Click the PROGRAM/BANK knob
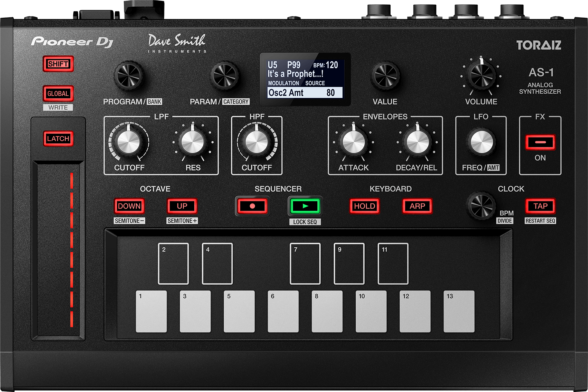Screen dimensions: 588x392 (128, 75)
